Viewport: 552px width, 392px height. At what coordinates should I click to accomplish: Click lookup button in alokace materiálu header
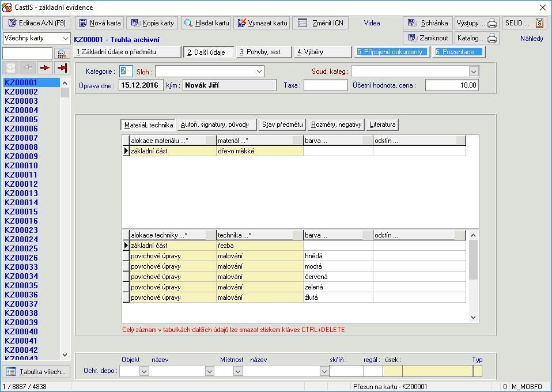[x=210, y=141]
